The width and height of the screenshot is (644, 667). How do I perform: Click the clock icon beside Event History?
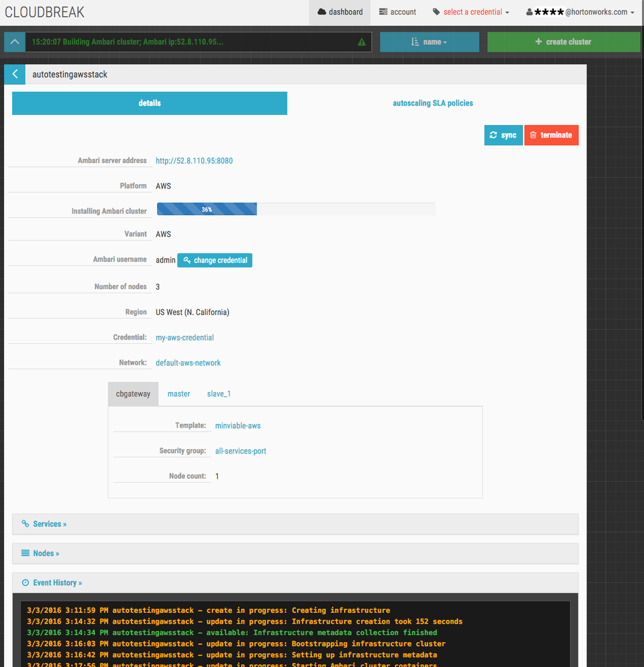click(25, 582)
